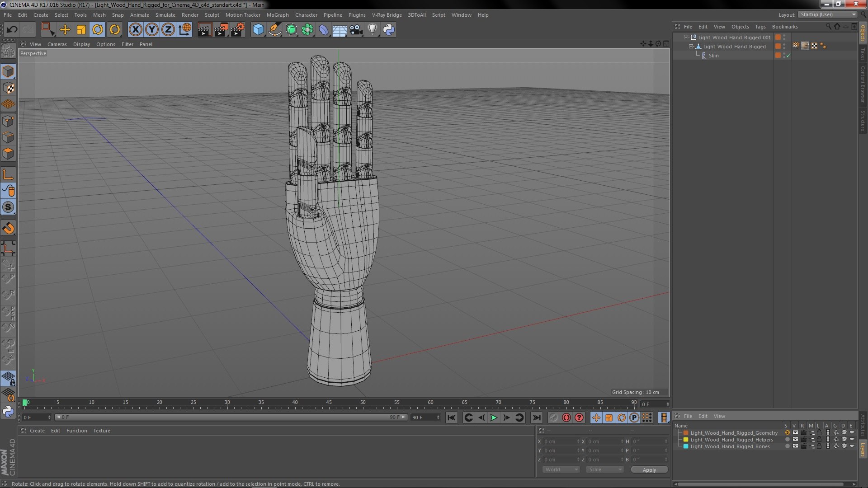Open the Character menu

(x=306, y=15)
